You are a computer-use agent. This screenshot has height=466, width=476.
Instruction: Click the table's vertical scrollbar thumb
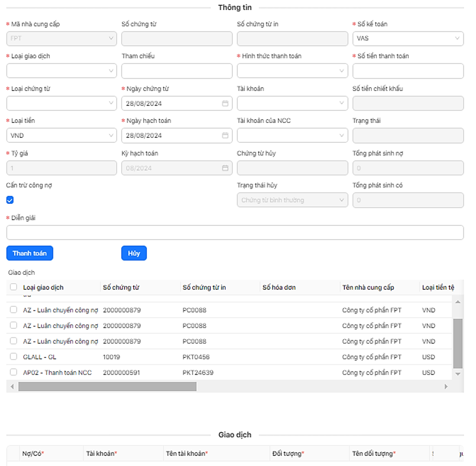pos(458,343)
